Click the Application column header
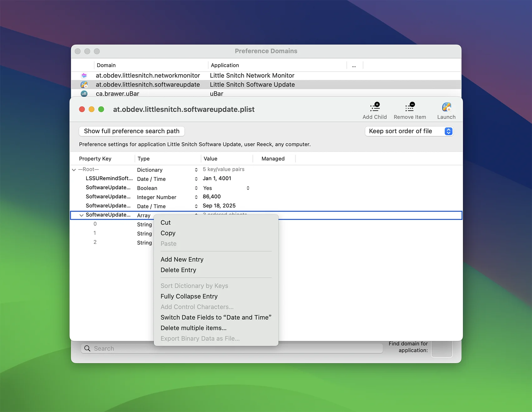 [x=277, y=65]
